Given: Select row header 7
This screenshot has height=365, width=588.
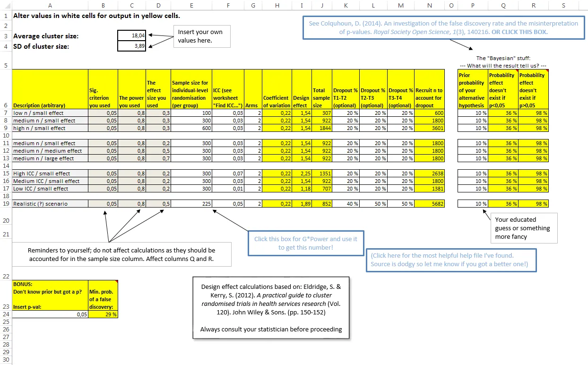Looking at the screenshot, I should point(6,113).
